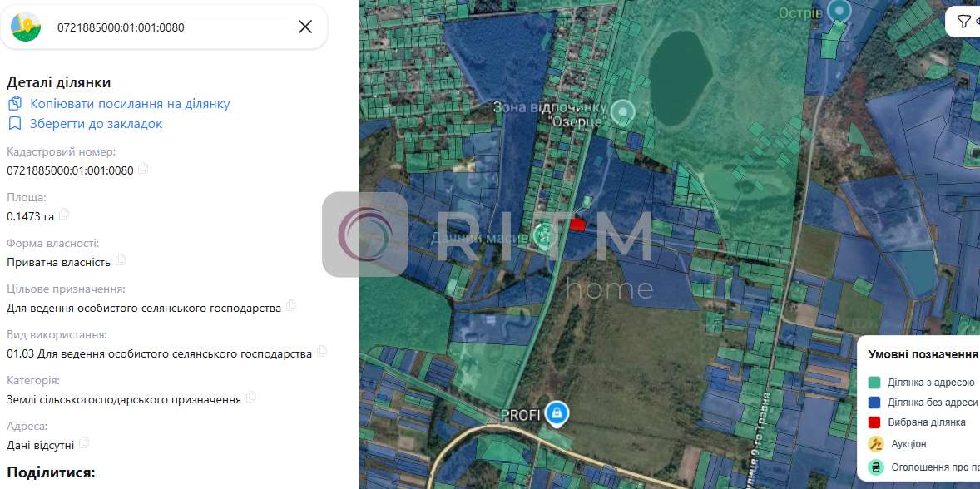
Task: Click the bookmark icon beside Зберегти до закладок
Action: tap(15, 124)
